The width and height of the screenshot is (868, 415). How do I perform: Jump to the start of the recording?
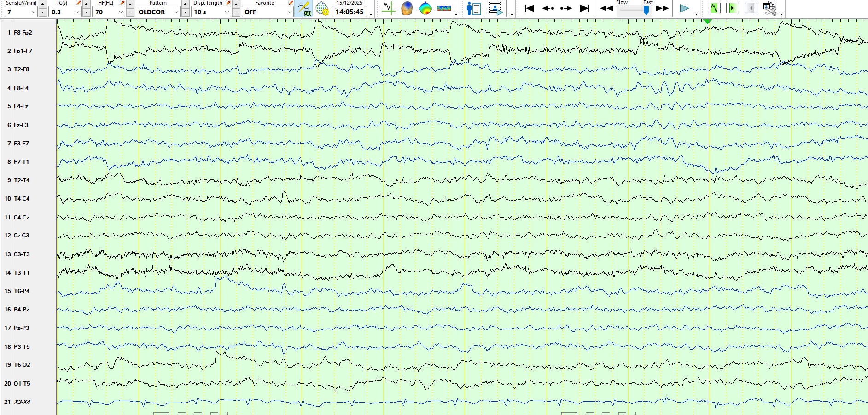[x=530, y=8]
